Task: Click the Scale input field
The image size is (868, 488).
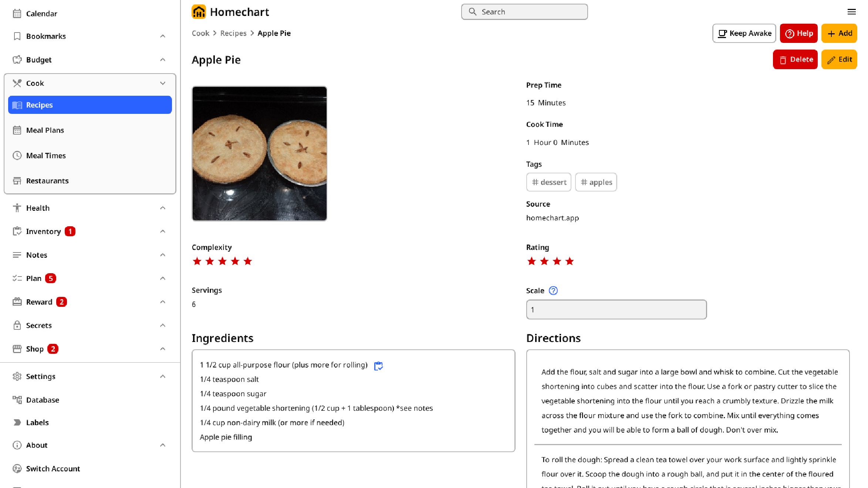Action: pos(616,309)
